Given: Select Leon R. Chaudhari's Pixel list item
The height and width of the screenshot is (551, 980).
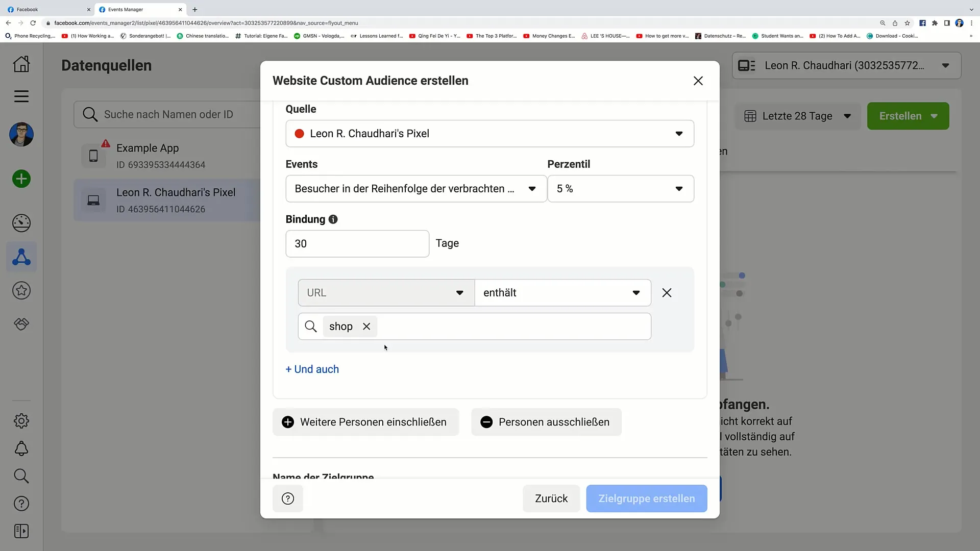Looking at the screenshot, I should tap(167, 200).
